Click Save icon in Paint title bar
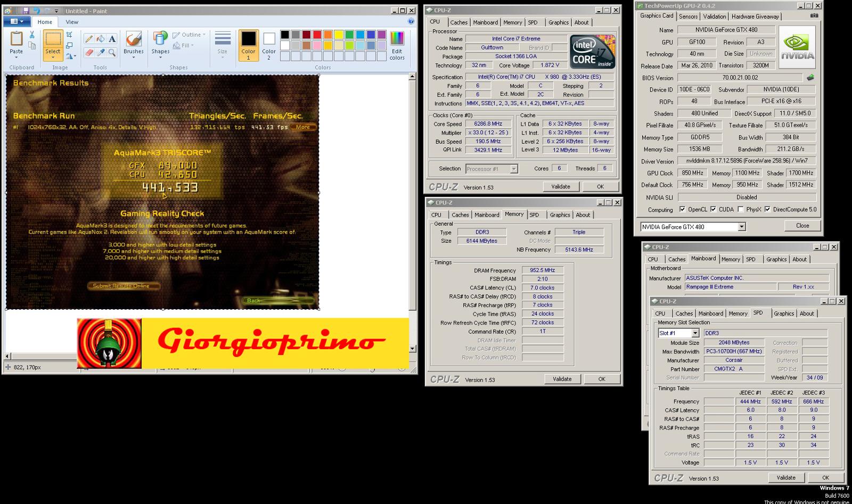The width and height of the screenshot is (852, 504). click(26, 11)
